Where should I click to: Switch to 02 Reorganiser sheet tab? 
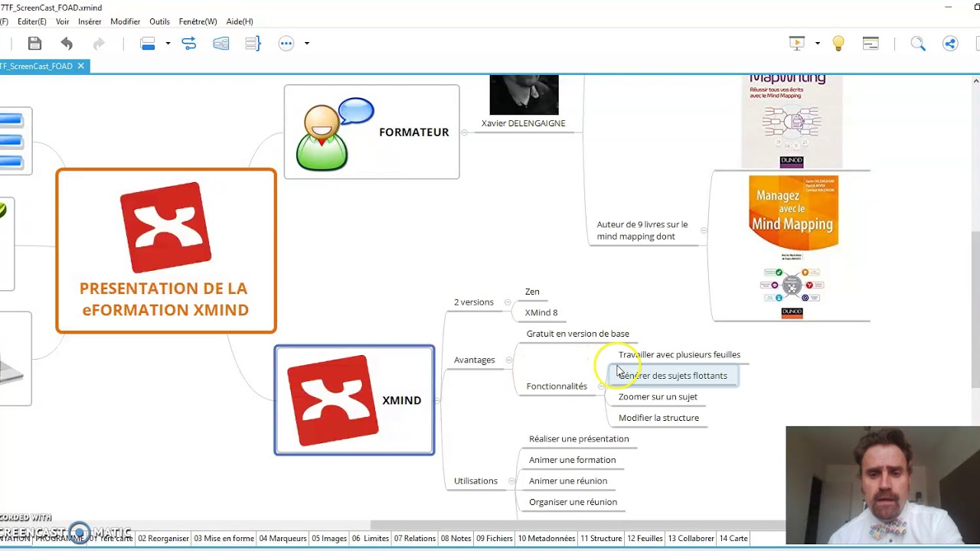(163, 539)
